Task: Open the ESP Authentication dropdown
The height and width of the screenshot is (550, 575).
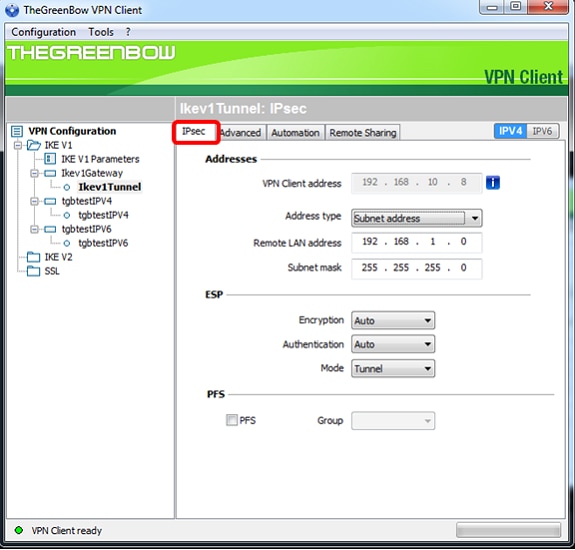Action: [393, 344]
